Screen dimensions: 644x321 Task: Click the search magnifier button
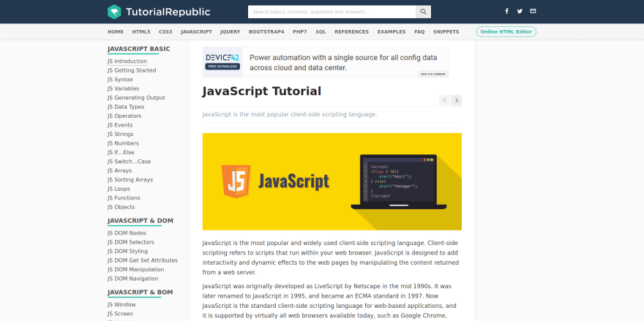[424, 12]
